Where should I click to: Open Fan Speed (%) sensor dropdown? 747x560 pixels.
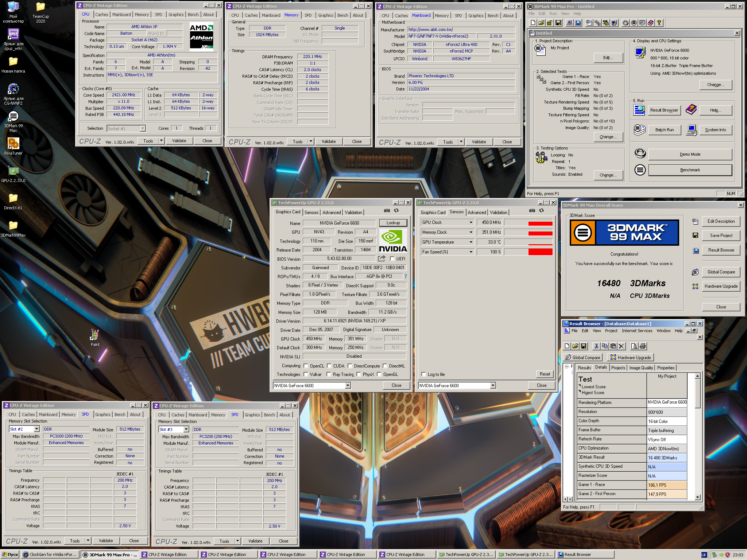(471, 252)
